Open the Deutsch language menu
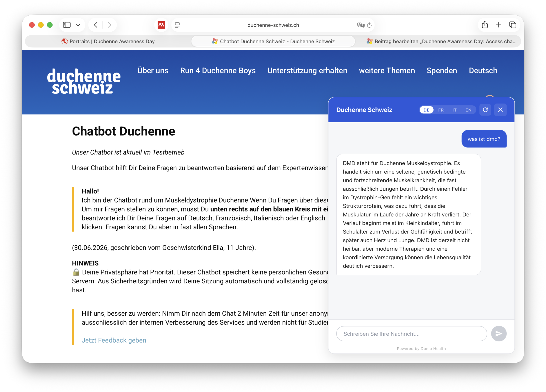 click(483, 71)
